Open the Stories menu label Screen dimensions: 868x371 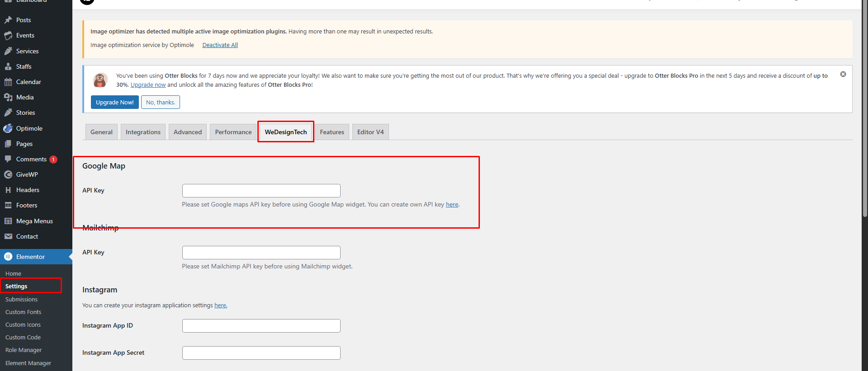click(x=26, y=113)
